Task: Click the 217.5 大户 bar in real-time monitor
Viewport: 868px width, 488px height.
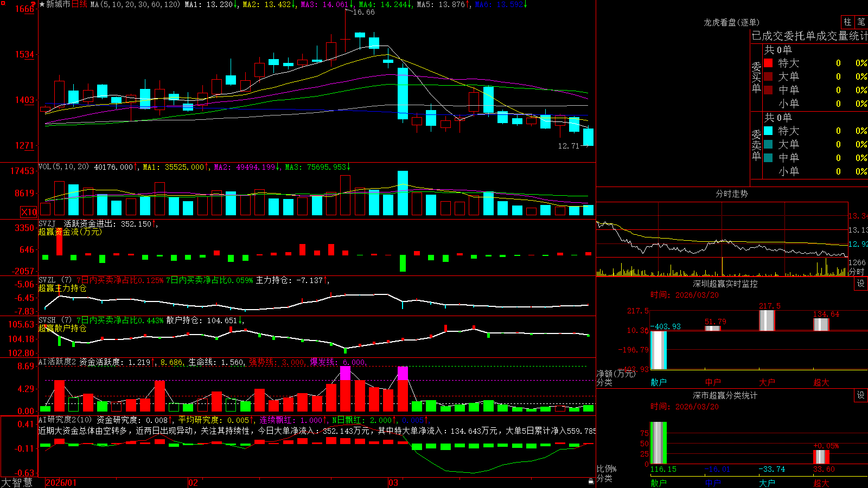Action: click(767, 320)
